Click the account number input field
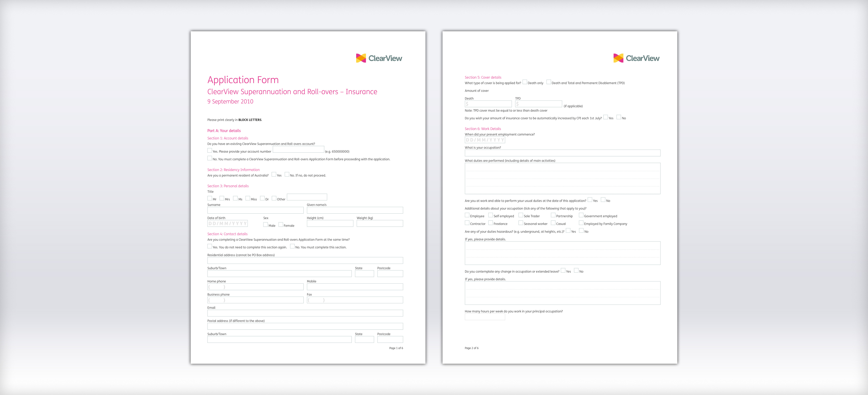 click(x=298, y=149)
